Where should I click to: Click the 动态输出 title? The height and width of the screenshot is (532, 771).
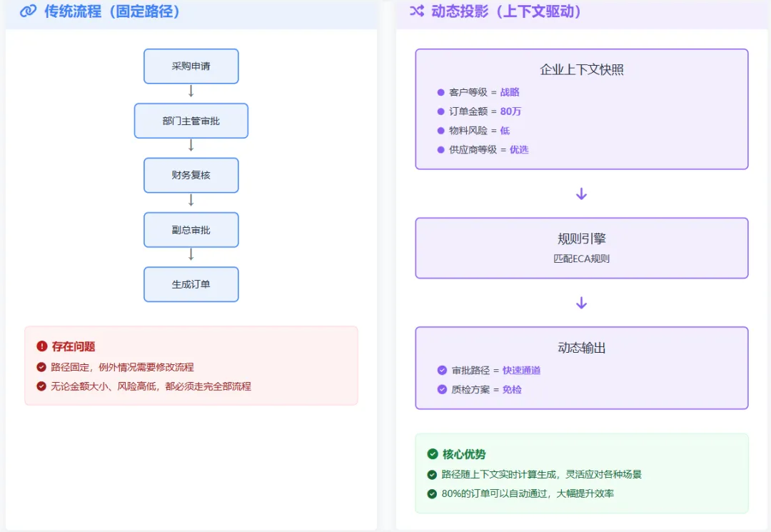[582, 348]
